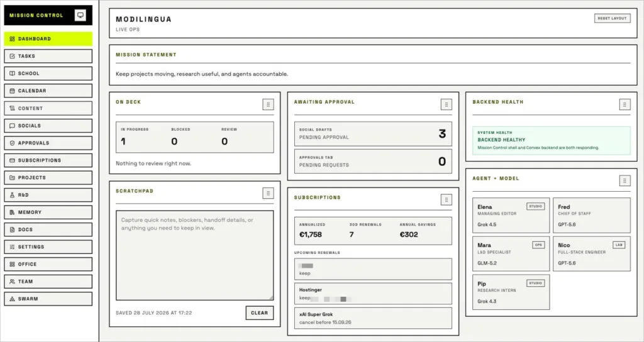The image size is (644, 342).
Task: Navigate to Swarm
Action: [48, 299]
